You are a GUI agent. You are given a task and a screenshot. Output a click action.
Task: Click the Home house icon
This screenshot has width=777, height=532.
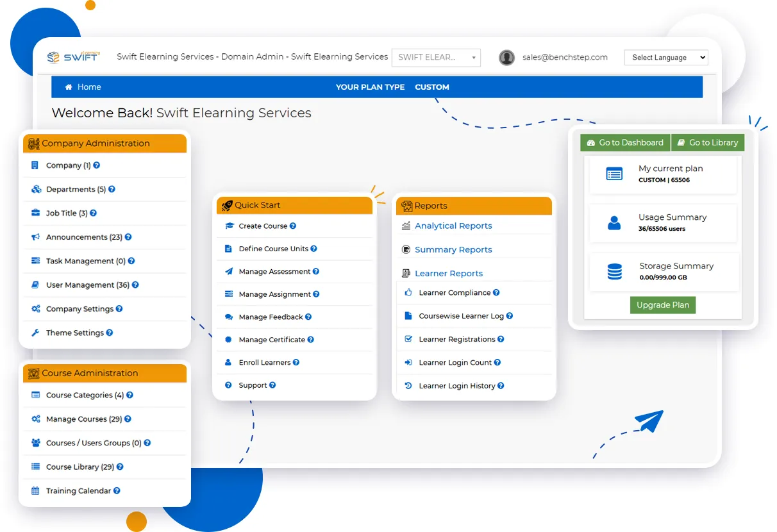[69, 87]
